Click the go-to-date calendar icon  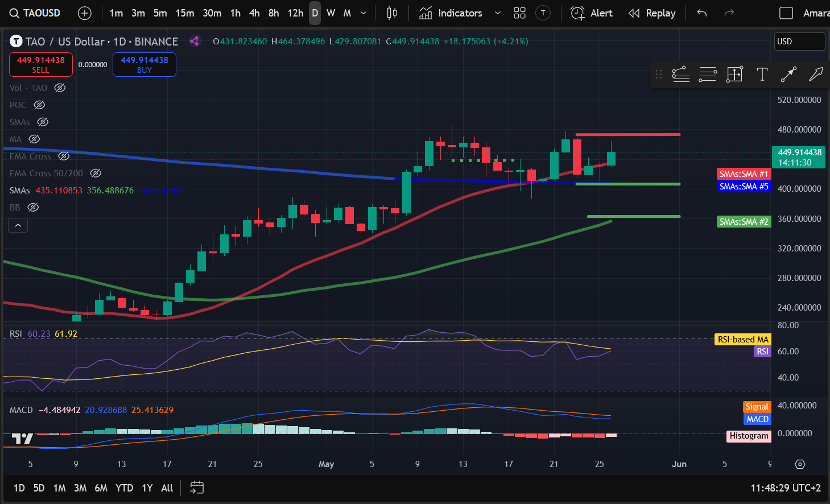click(x=197, y=488)
